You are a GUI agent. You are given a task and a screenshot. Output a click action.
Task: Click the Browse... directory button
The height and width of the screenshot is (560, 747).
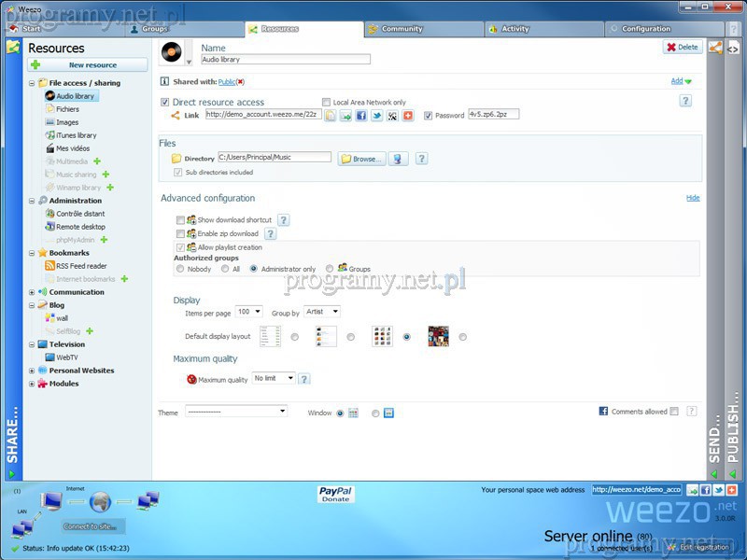click(x=361, y=159)
